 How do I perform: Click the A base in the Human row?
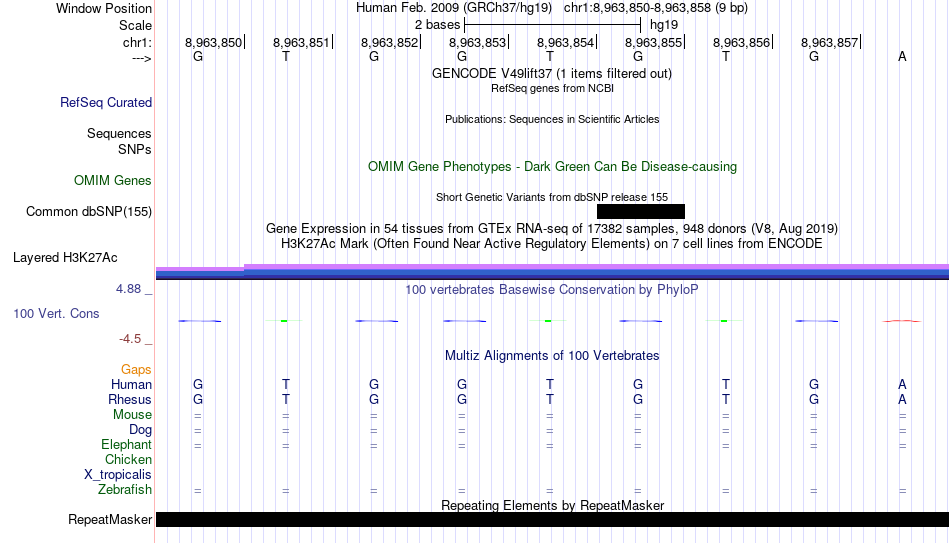902,384
